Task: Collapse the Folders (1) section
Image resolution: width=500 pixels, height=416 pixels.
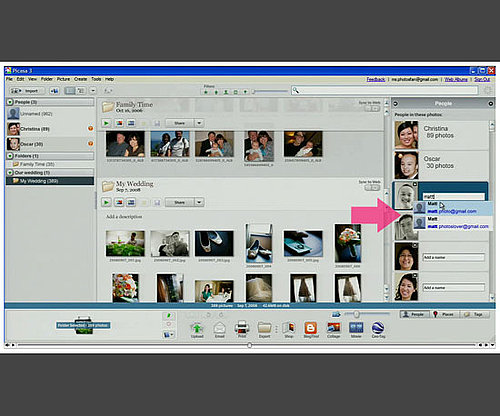Action: coord(10,156)
